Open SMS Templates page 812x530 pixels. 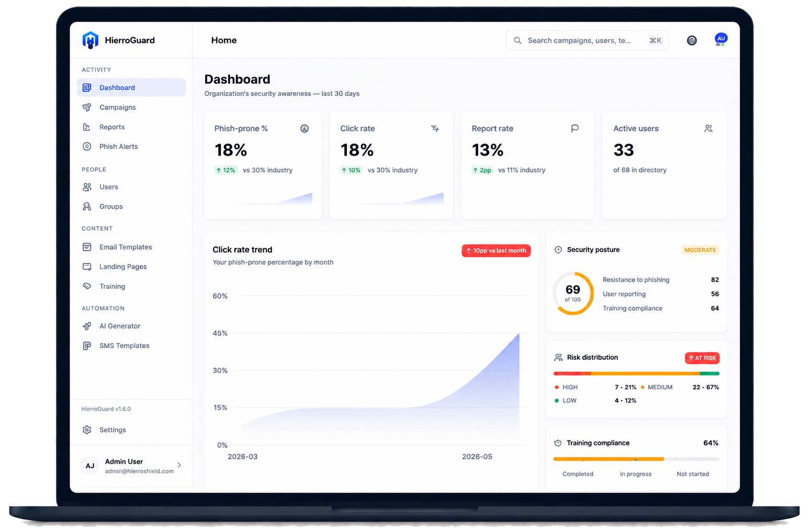(131, 346)
